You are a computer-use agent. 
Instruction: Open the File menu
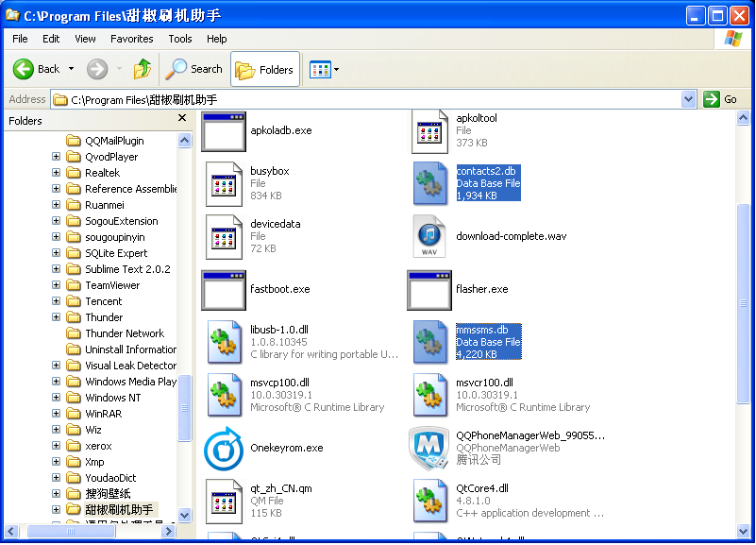(20, 39)
